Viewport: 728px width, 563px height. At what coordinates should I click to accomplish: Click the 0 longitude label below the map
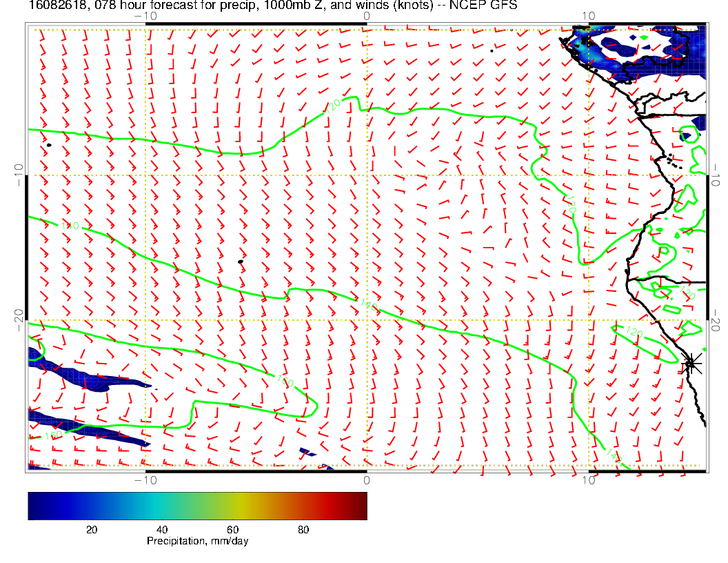coord(367,480)
